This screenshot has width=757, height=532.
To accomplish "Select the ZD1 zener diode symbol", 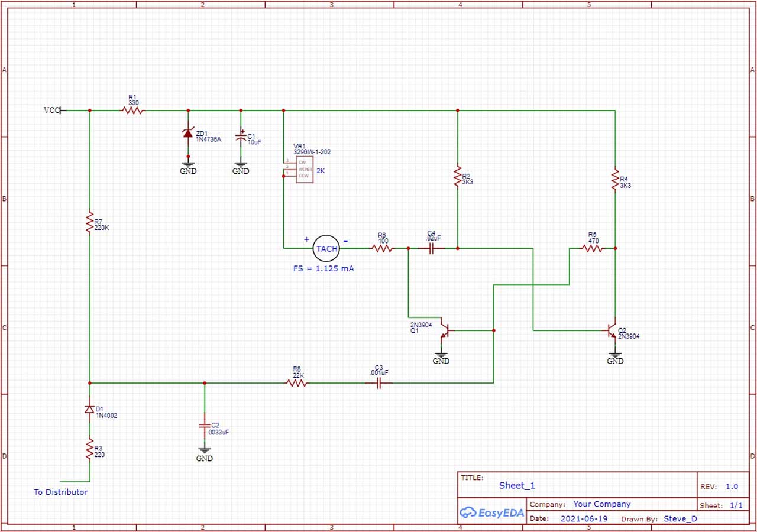I will click(x=189, y=134).
